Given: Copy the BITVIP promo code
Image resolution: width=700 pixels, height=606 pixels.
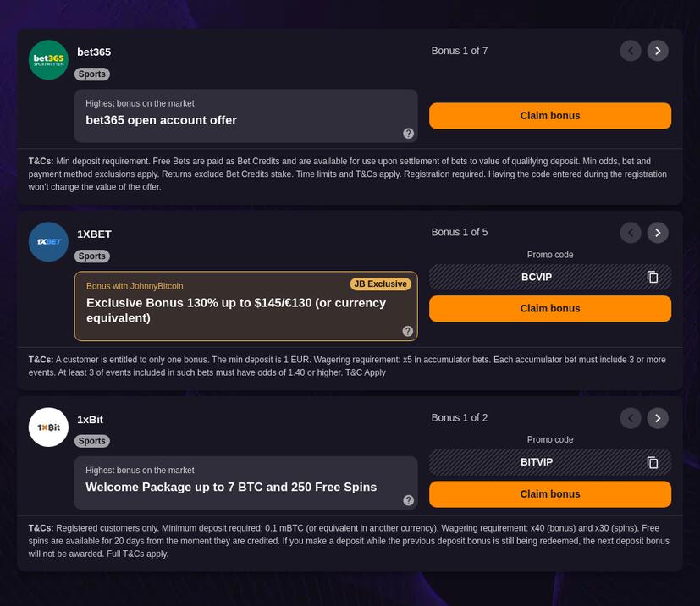Looking at the screenshot, I should pos(652,462).
